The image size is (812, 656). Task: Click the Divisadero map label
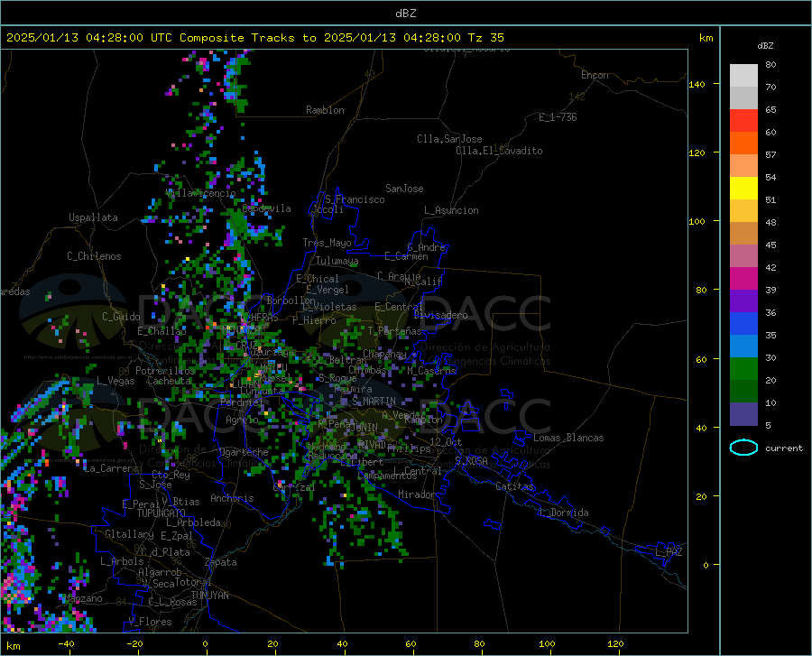point(440,315)
